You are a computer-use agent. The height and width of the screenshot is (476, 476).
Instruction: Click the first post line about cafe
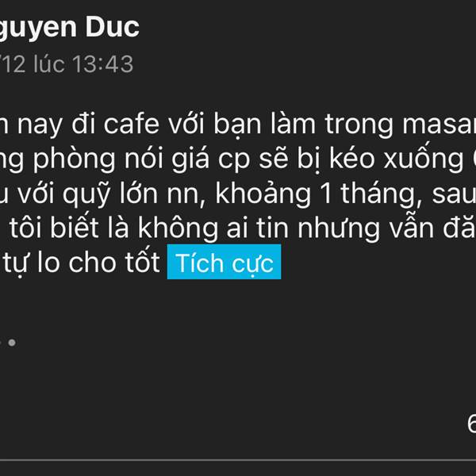[238, 124]
